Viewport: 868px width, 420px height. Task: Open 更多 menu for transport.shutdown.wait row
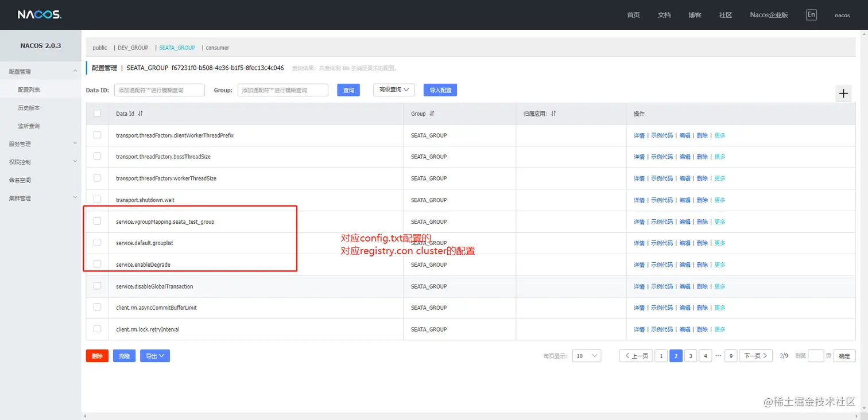click(720, 200)
